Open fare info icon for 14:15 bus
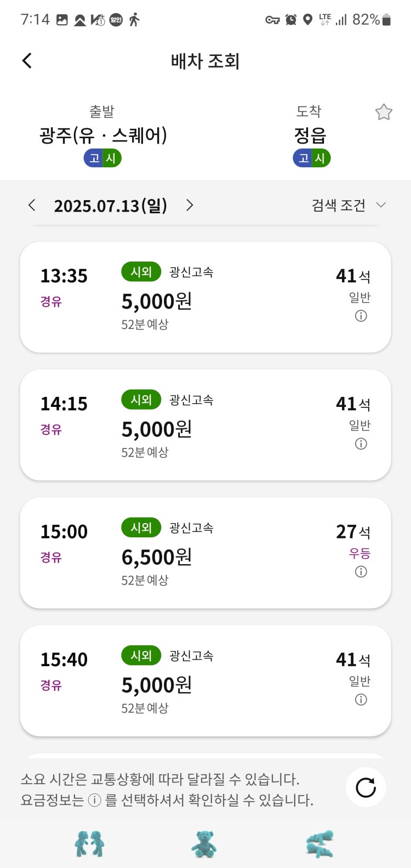This screenshot has width=411, height=868. click(361, 444)
